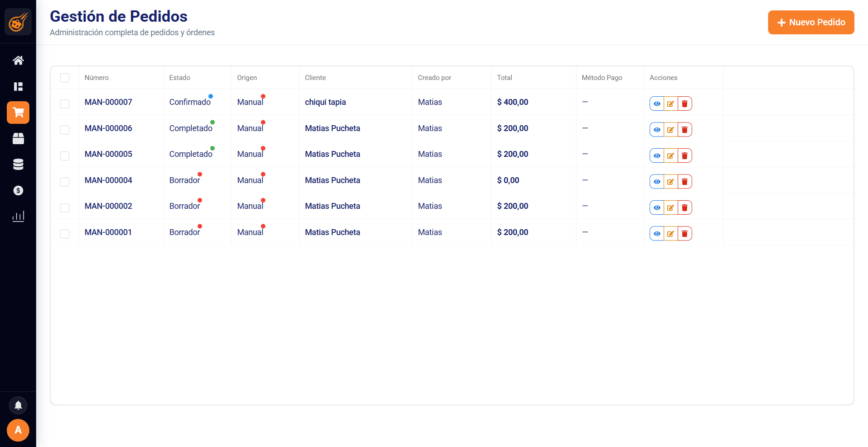Image resolution: width=868 pixels, height=447 pixels.
Task: Edit order MAN-000004 with pencil icon
Action: pyautogui.click(x=671, y=182)
